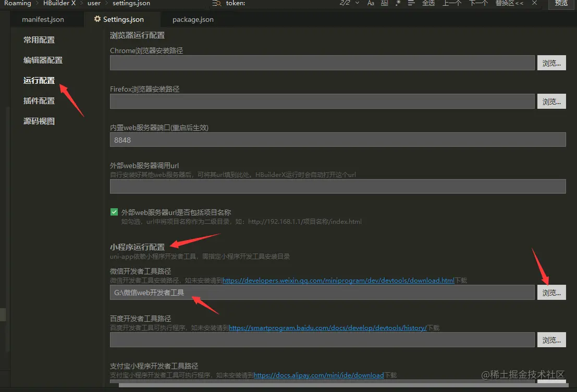Open 常用配置 settings section

[39, 40]
